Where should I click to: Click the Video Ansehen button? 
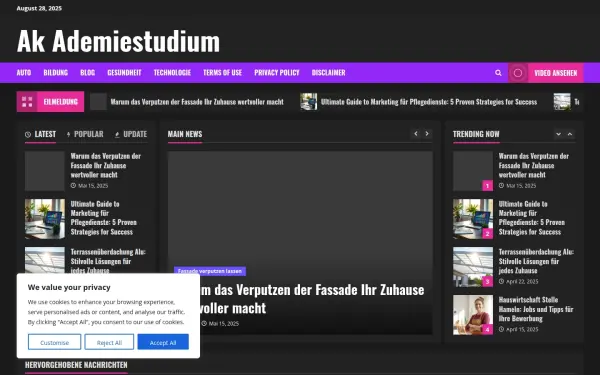pyautogui.click(x=556, y=73)
